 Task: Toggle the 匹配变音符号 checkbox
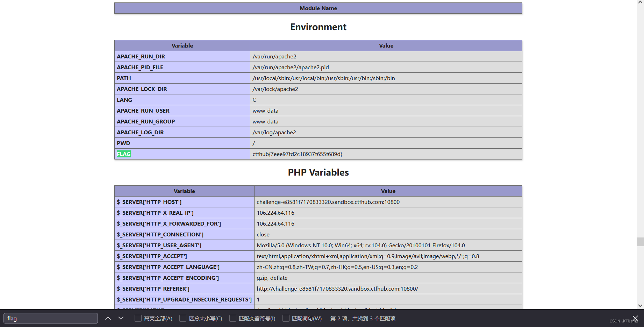pos(233,318)
